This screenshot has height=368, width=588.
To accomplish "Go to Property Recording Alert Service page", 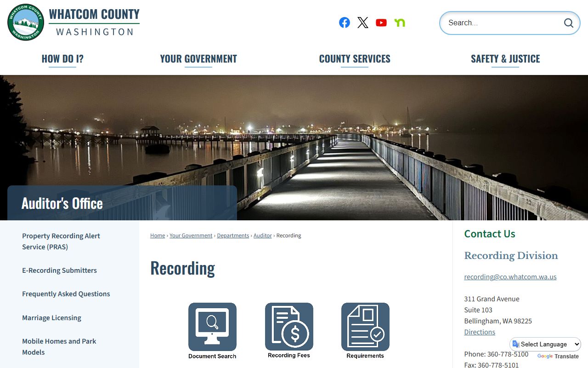I will (61, 241).
